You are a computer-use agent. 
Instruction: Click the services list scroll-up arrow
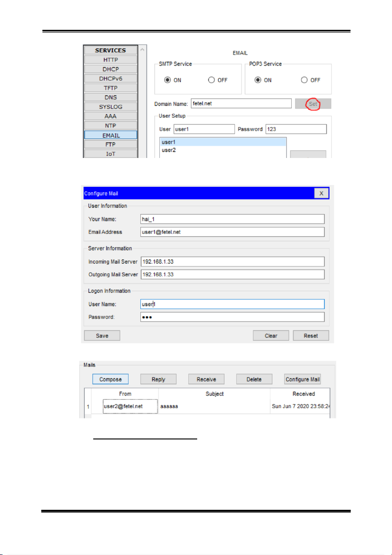(142, 50)
